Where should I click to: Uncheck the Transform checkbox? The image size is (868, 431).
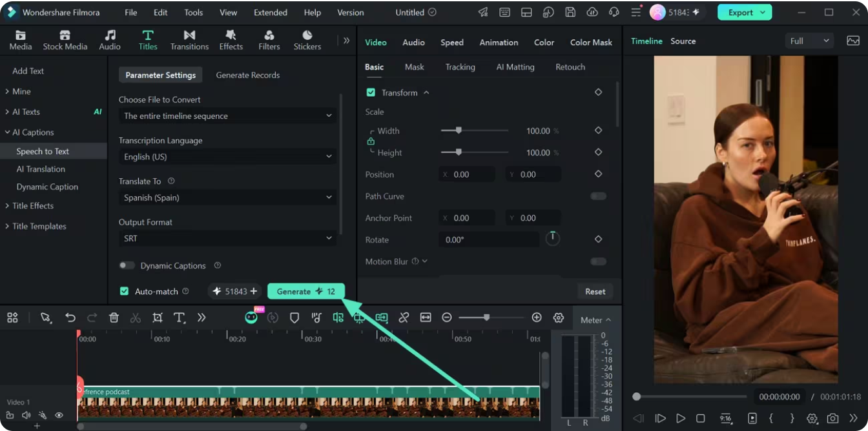pyautogui.click(x=371, y=93)
